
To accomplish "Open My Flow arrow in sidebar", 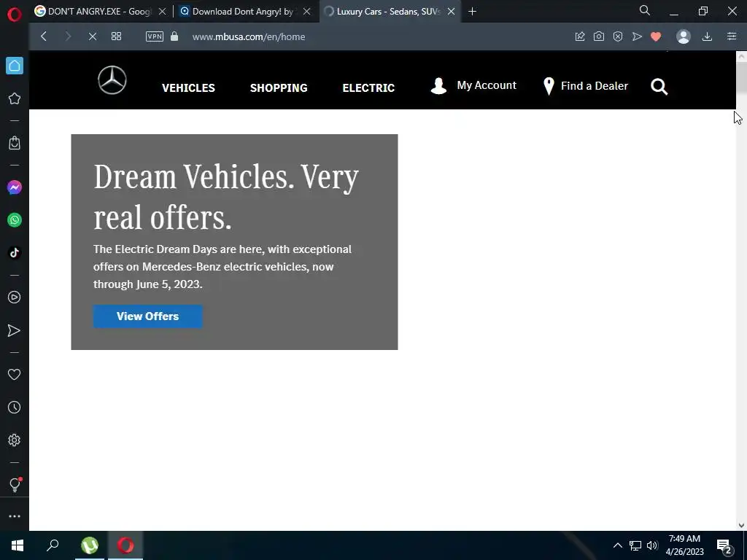I will point(15,330).
